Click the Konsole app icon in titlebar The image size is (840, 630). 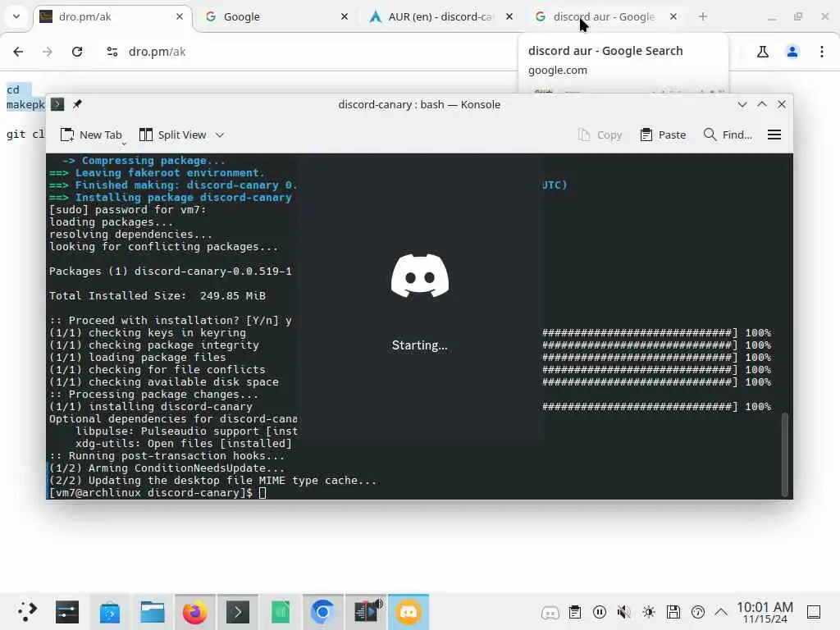(57, 104)
